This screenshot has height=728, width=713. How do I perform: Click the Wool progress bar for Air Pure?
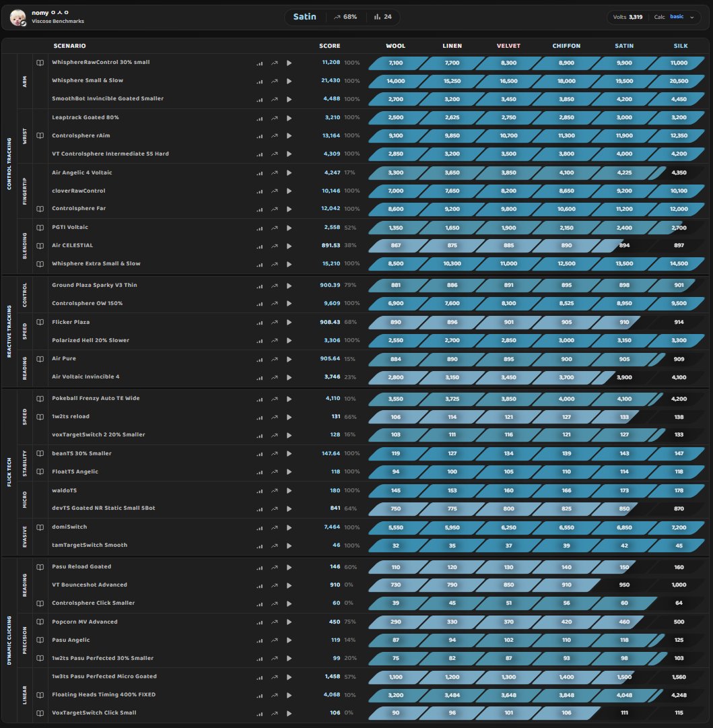(x=396, y=359)
